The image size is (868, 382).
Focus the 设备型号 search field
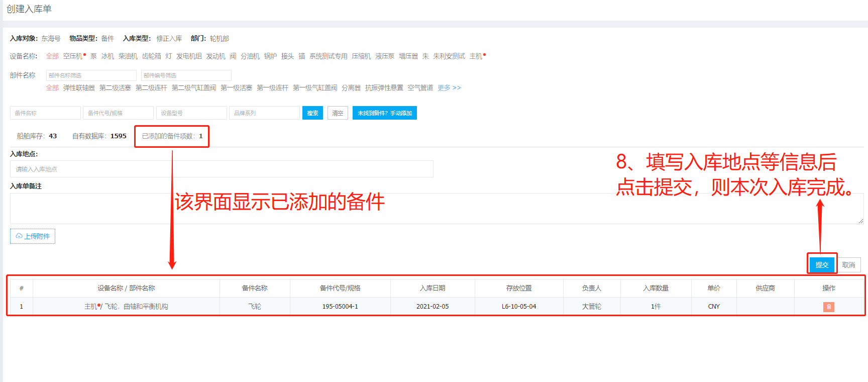[191, 113]
